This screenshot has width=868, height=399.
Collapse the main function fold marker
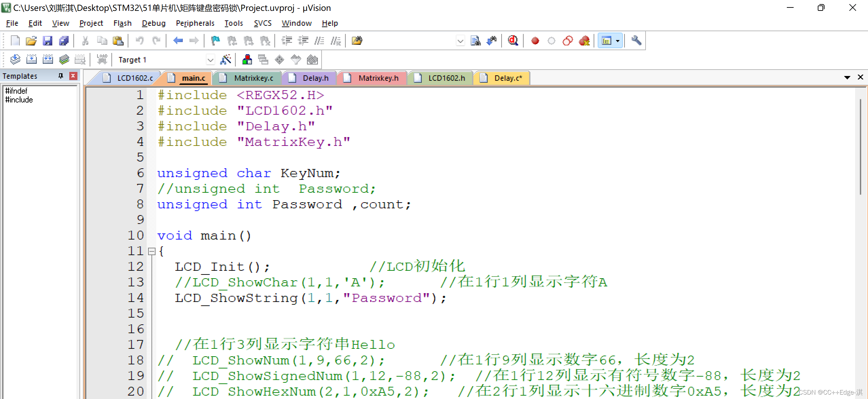click(x=152, y=251)
